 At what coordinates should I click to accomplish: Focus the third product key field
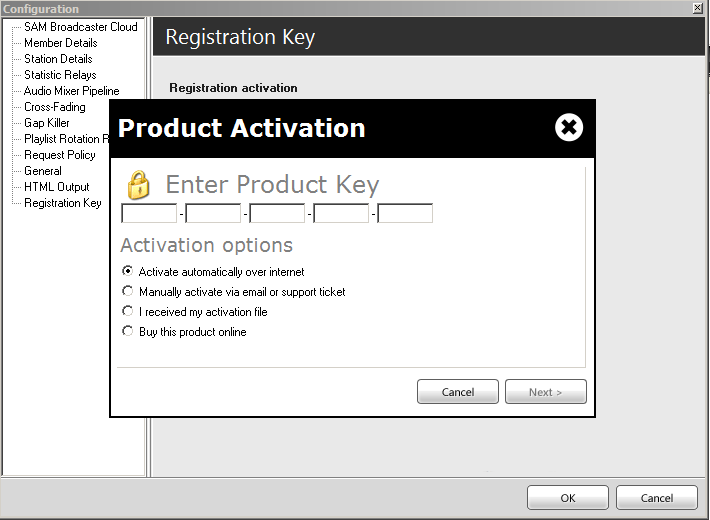pos(277,213)
